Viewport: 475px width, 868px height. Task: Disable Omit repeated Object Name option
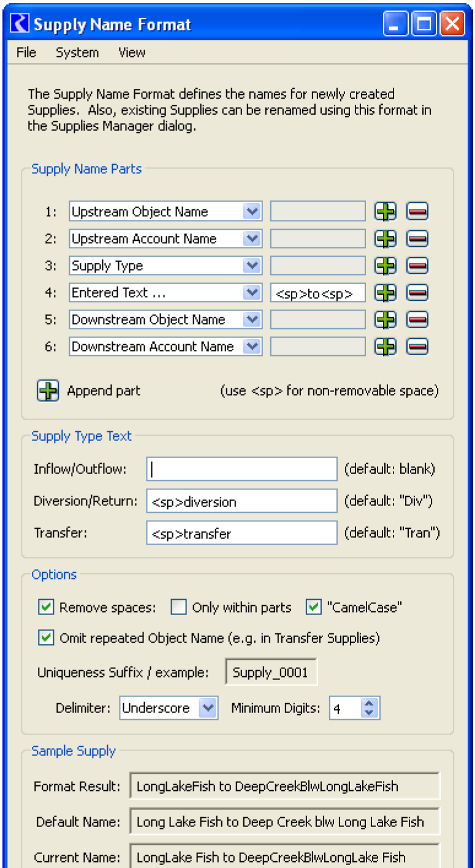tap(46, 638)
